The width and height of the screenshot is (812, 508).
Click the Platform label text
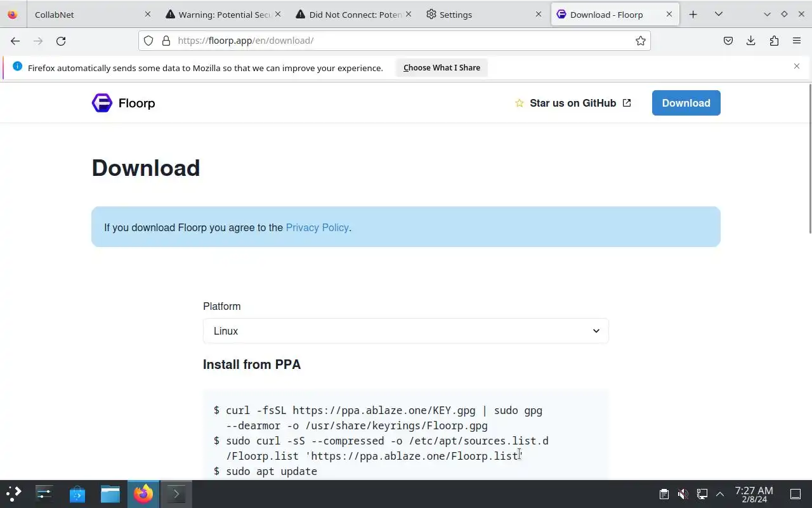click(x=222, y=306)
